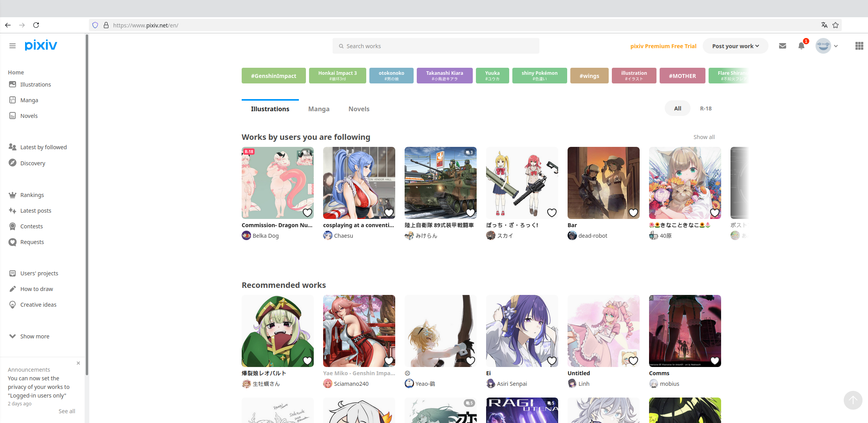
Task: Select the #wings tag chip
Action: pos(590,76)
